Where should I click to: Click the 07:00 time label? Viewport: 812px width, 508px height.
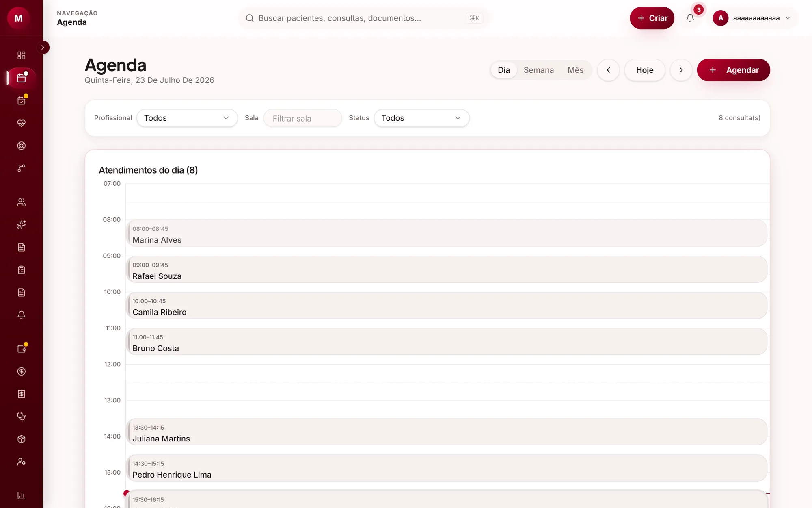(x=112, y=184)
